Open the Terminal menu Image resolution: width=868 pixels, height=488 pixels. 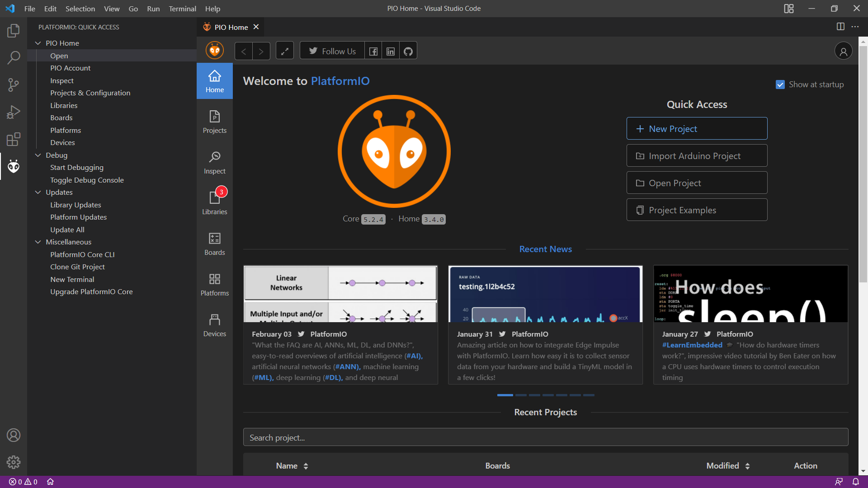182,9
